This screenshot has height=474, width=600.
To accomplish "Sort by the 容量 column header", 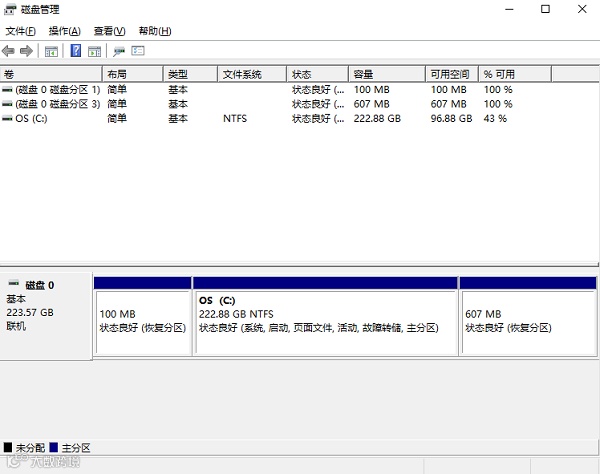I will (x=387, y=74).
